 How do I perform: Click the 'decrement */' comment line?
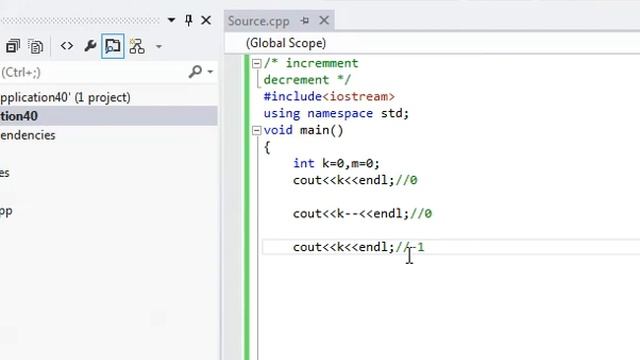(307, 80)
